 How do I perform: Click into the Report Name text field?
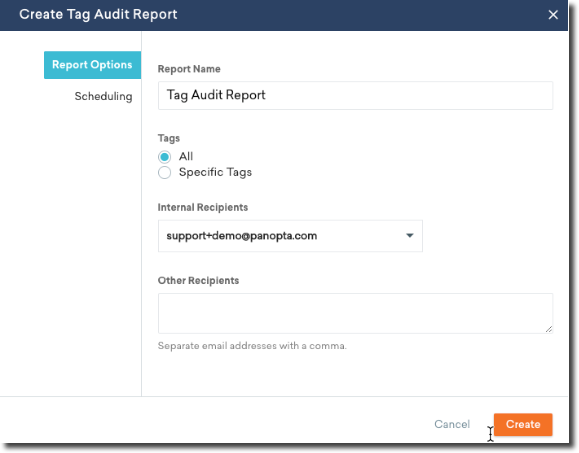pos(355,95)
